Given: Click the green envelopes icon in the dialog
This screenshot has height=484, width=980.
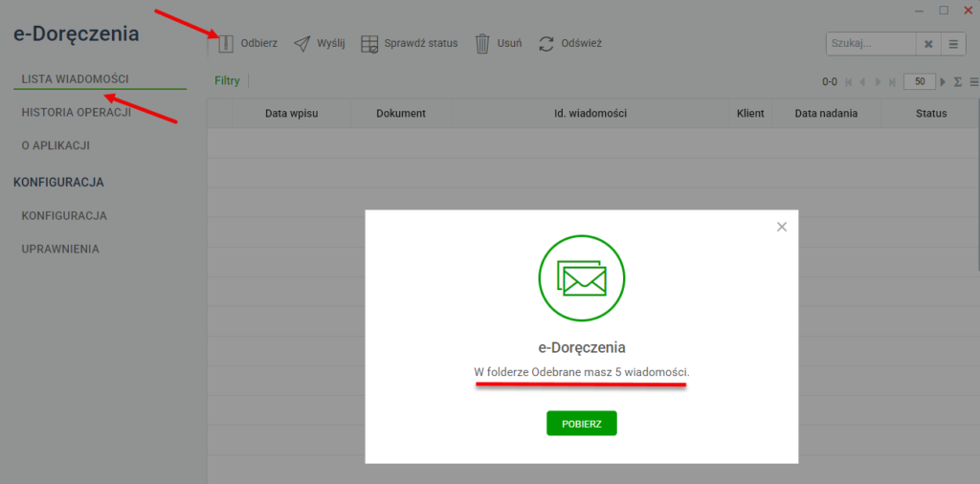Looking at the screenshot, I should [582, 278].
